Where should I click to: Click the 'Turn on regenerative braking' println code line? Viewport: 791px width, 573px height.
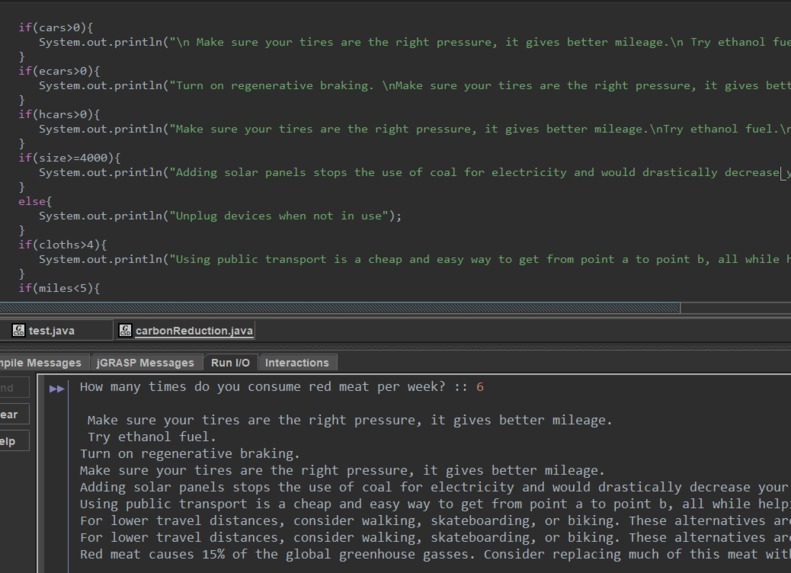tap(415, 86)
